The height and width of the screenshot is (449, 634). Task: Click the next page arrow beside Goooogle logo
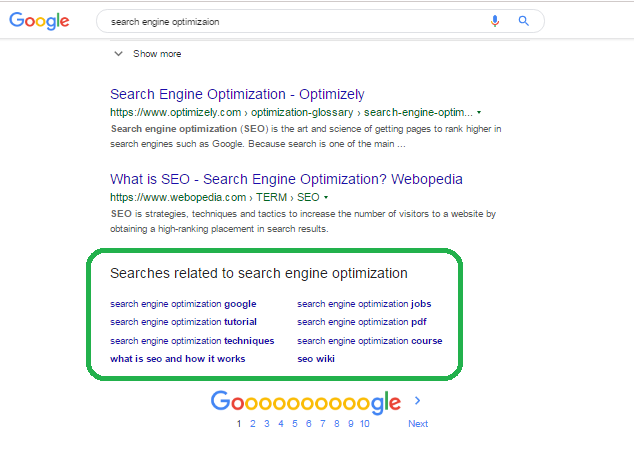click(x=418, y=400)
